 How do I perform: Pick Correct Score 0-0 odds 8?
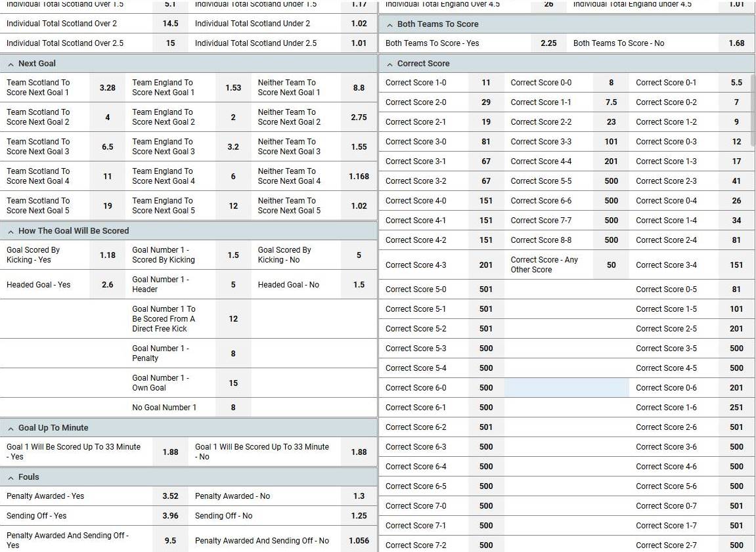(x=611, y=83)
